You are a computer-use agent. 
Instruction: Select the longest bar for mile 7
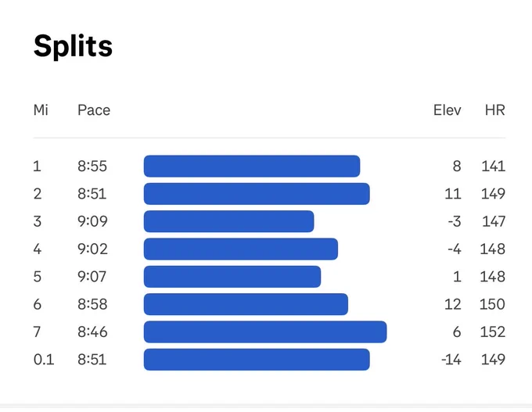265,331
